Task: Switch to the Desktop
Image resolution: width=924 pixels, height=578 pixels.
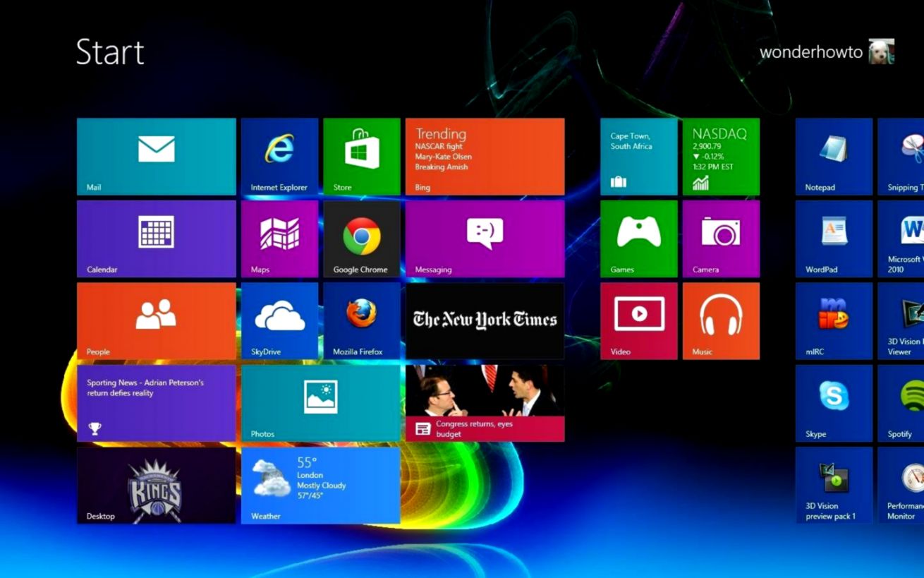Action: pyautogui.click(x=155, y=485)
